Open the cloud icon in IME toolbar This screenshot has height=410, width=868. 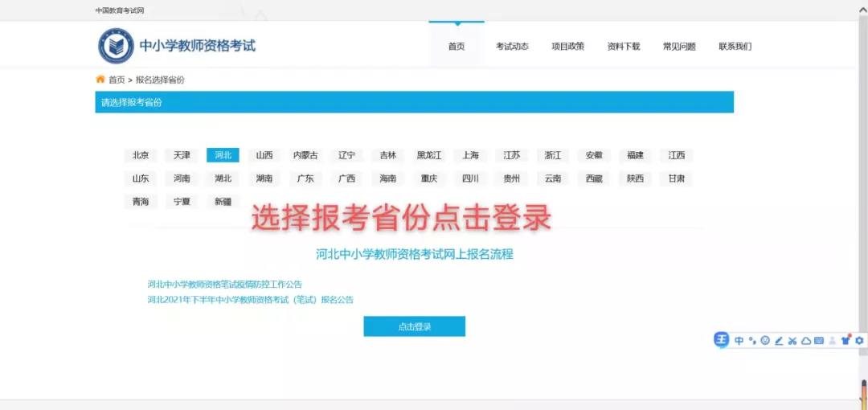click(x=805, y=341)
